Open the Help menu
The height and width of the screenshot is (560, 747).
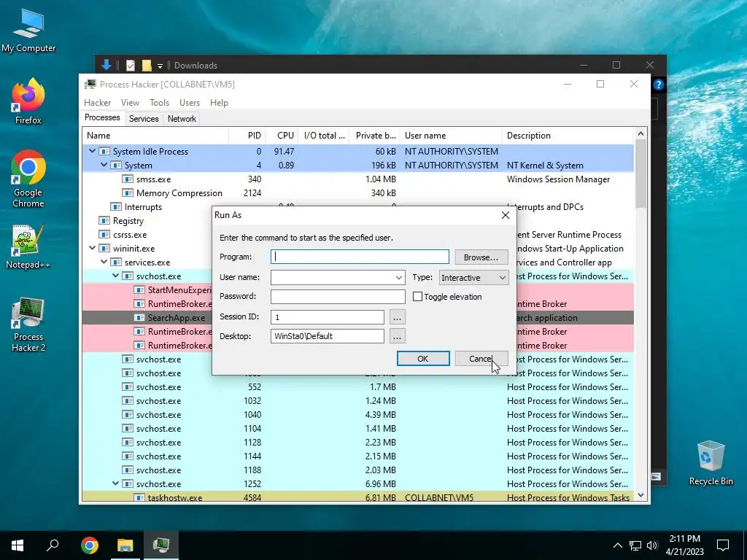(219, 103)
